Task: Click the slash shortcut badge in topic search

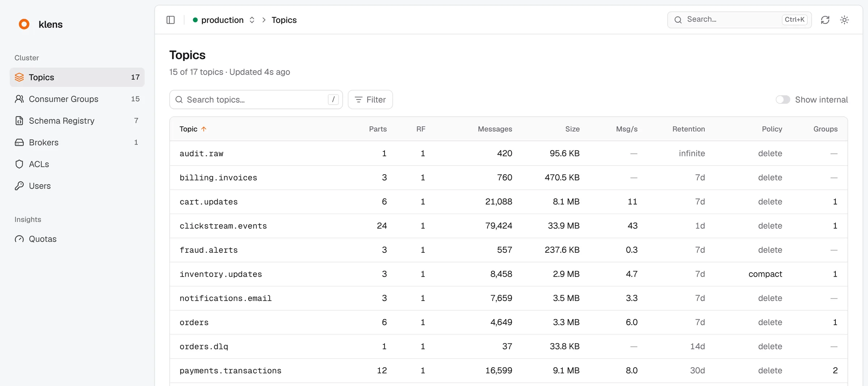Action: pos(333,100)
